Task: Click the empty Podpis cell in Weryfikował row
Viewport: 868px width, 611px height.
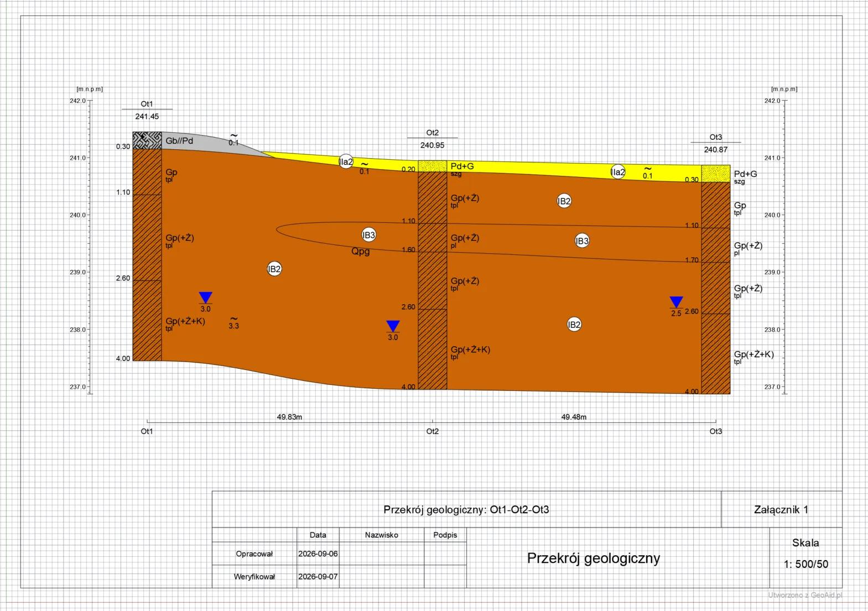Action: pyautogui.click(x=445, y=576)
